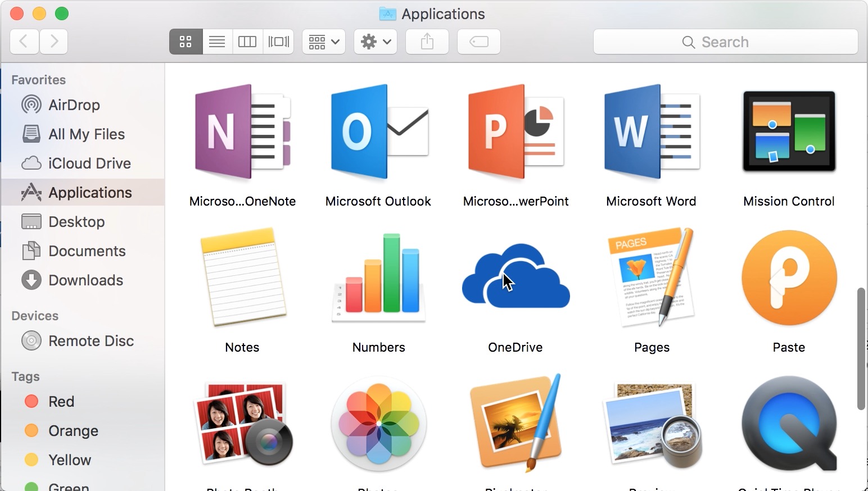Click the Mission Control label
The width and height of the screenshot is (868, 491).
tap(789, 201)
